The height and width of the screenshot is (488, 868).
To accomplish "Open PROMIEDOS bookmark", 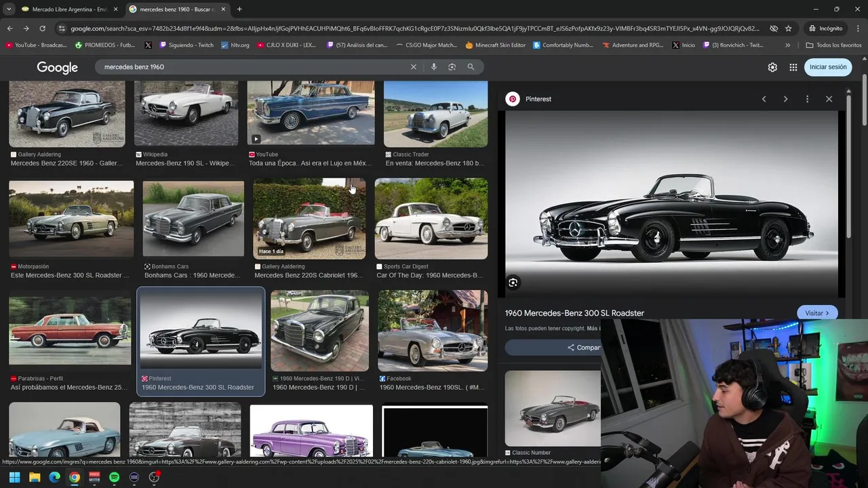I will [105, 45].
